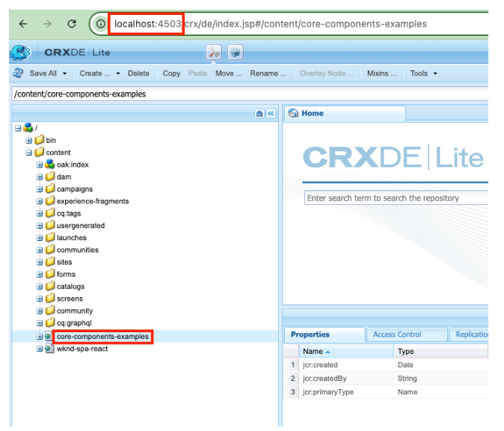Open the Properties tab
The width and height of the screenshot is (504, 431).
click(325, 334)
